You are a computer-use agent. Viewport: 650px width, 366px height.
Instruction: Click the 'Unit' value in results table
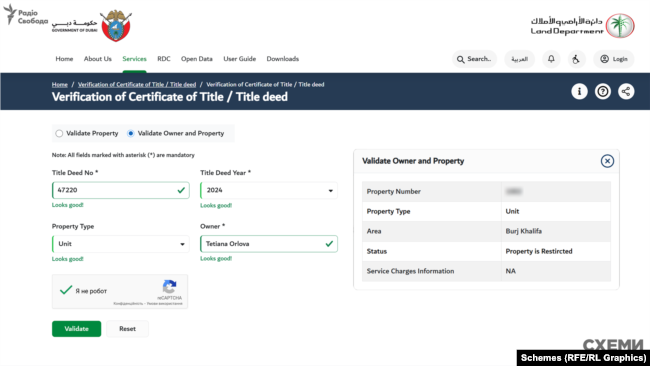(x=512, y=211)
